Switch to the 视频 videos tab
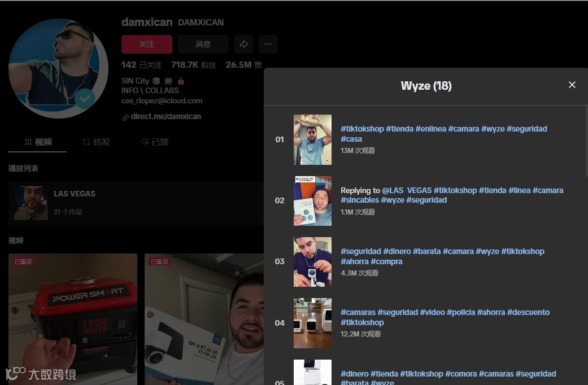Screen dimensions: 588x385 pyautogui.click(x=38, y=142)
